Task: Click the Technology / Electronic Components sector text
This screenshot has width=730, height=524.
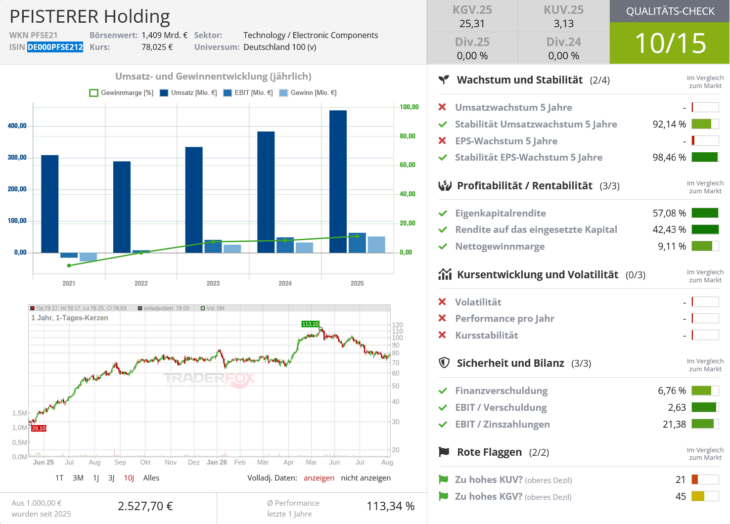Action: (x=311, y=35)
